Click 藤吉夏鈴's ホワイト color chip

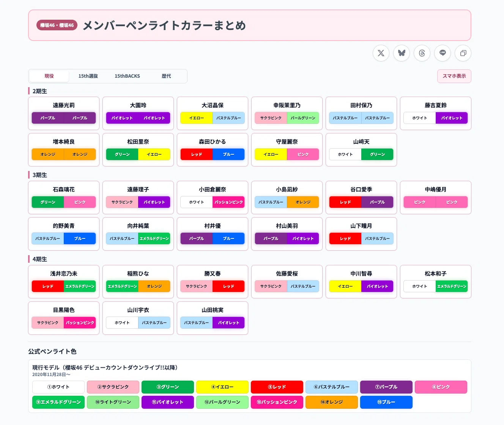[x=420, y=118]
